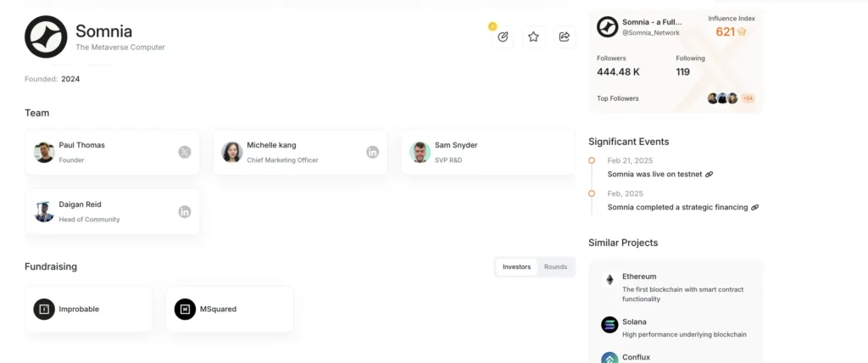The height and width of the screenshot is (363, 868).
Task: Click the Influence Index score 621
Action: point(725,31)
